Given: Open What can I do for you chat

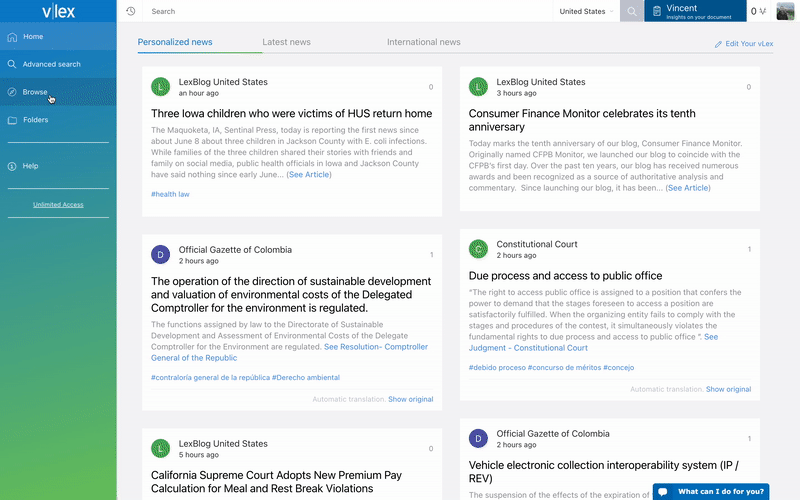Looking at the screenshot, I should pos(711,491).
